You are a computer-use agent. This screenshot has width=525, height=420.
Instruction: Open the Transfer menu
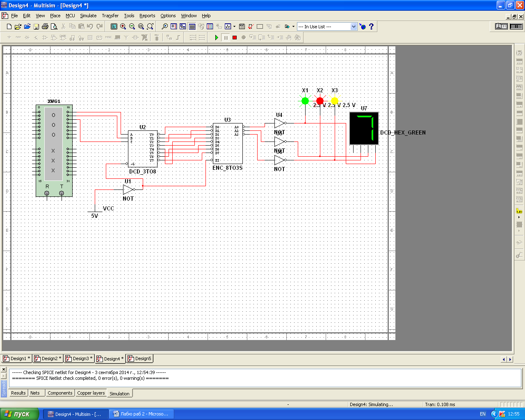pos(110,16)
